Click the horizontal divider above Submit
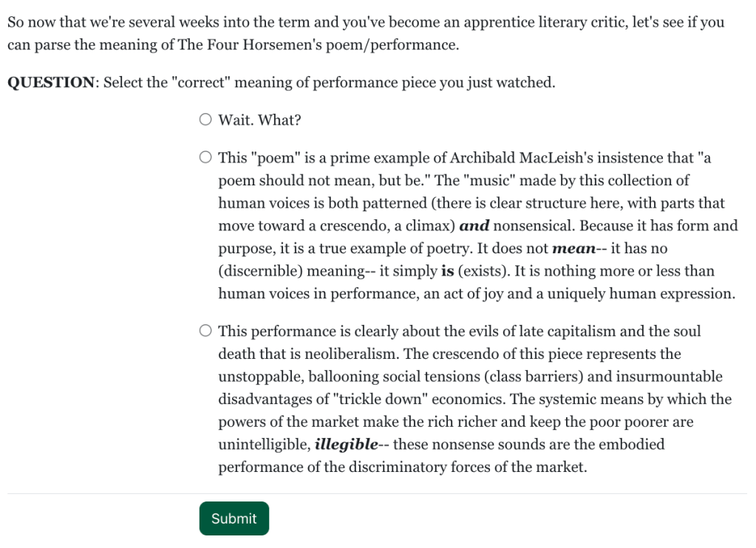Screen dimensions: 756x548 (x=377, y=493)
